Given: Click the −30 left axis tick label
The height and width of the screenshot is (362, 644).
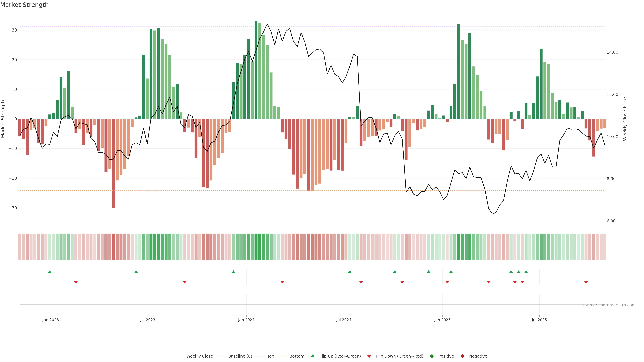Looking at the screenshot, I should point(13,208).
